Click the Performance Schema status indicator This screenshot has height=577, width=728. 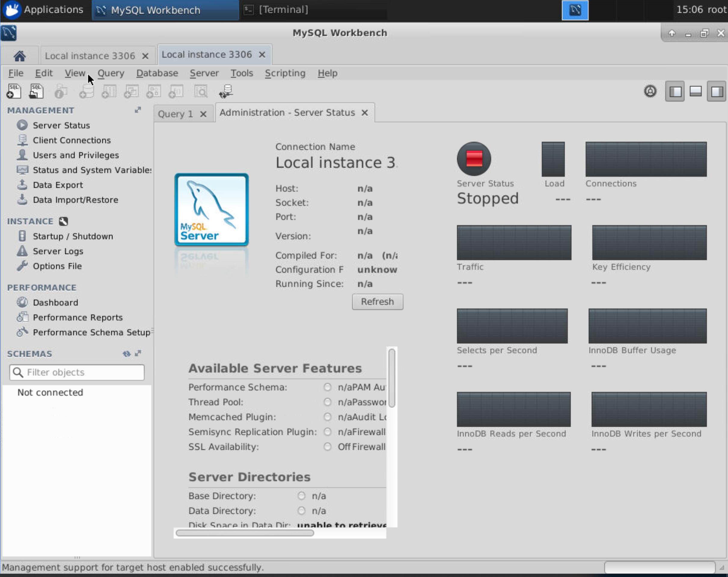[327, 387]
